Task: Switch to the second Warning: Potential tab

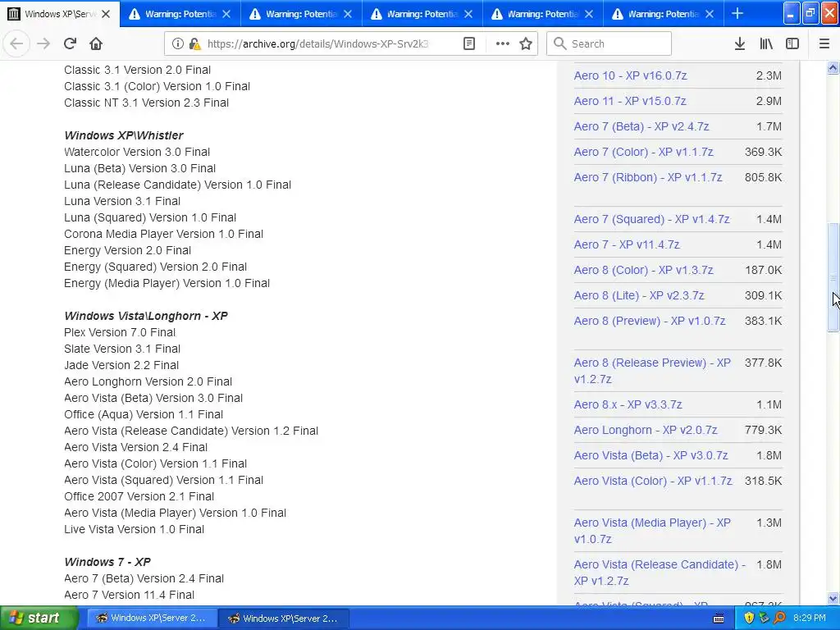Action: click(x=301, y=14)
